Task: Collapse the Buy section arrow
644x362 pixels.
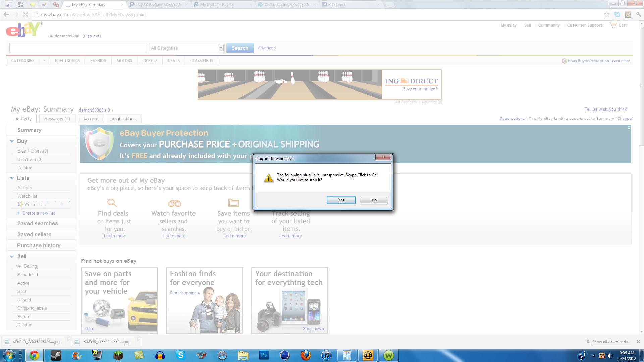Action: tap(12, 141)
